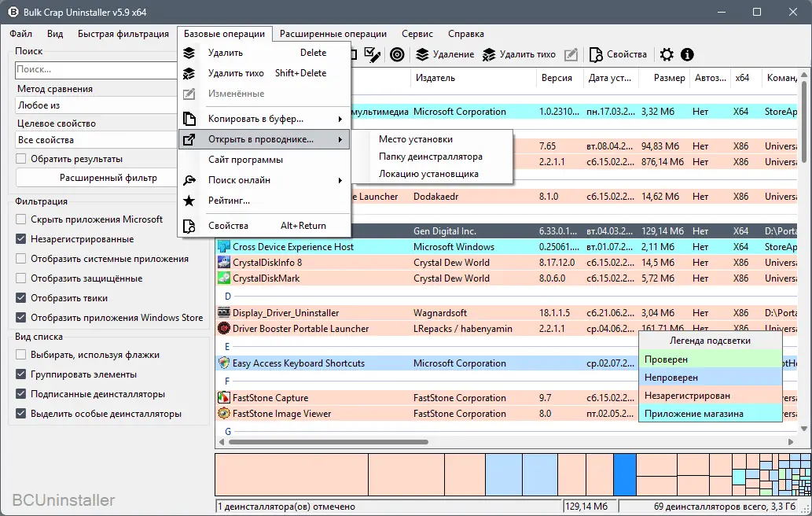Image resolution: width=812 pixels, height=516 pixels.
Task: Click the star icon next to Рейтинг
Action: tap(189, 201)
